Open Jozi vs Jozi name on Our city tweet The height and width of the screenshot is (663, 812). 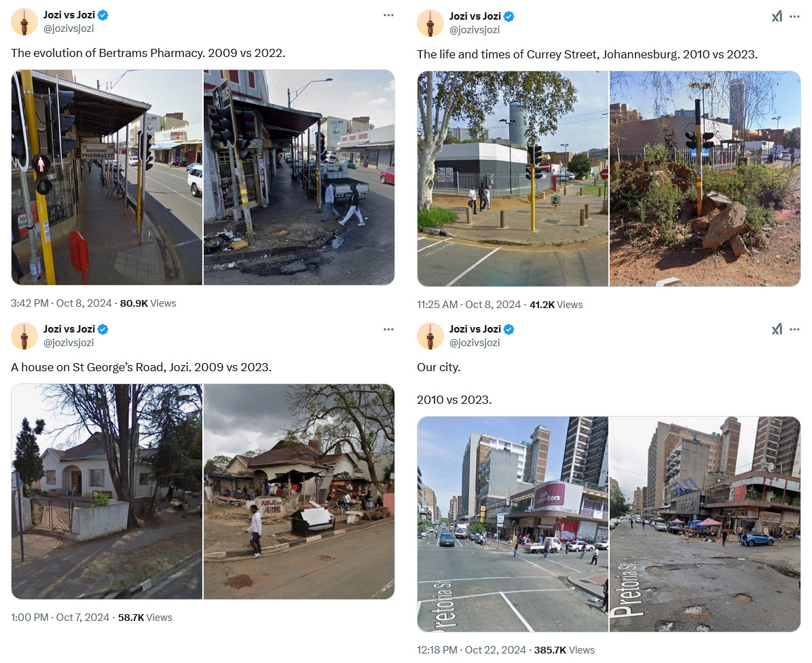[475, 328]
